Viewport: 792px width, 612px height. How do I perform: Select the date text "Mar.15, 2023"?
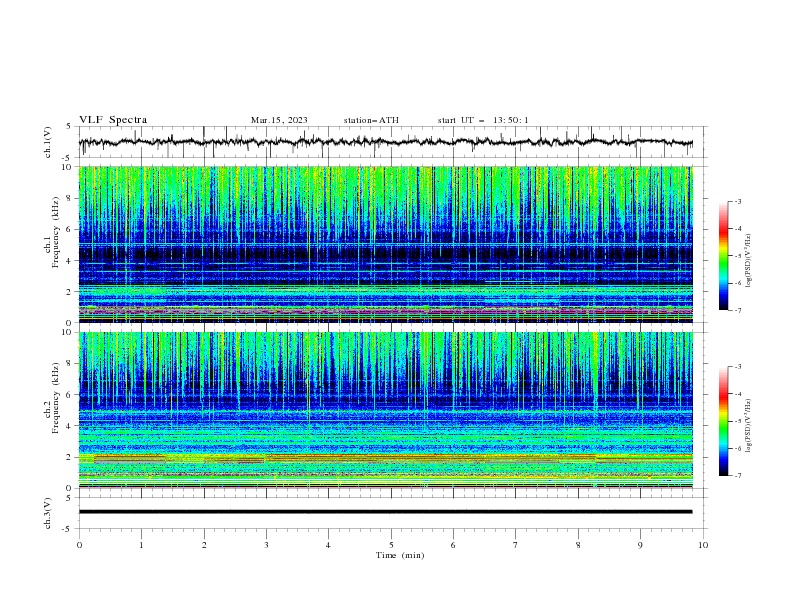[279, 120]
